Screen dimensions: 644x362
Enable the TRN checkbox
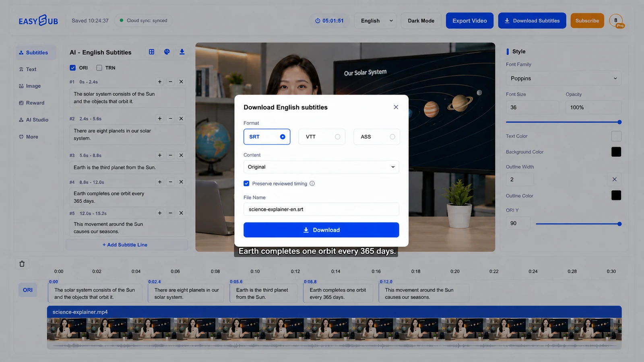(x=99, y=68)
